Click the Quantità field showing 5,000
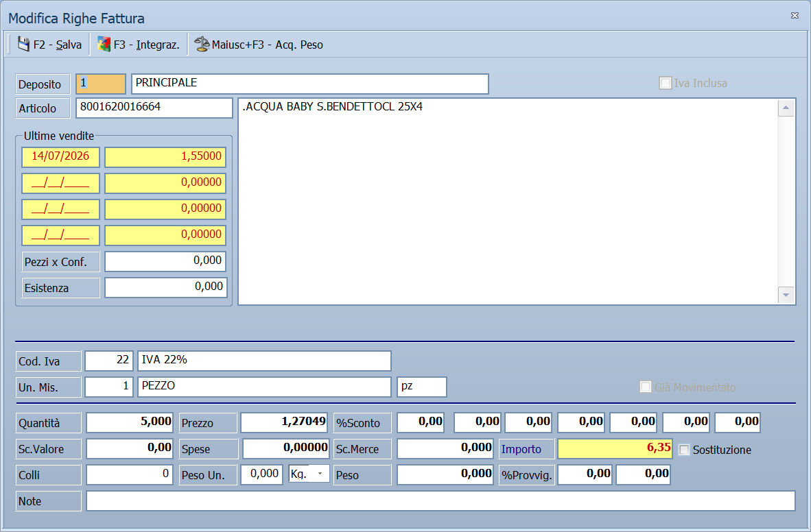The image size is (811, 532). point(130,422)
